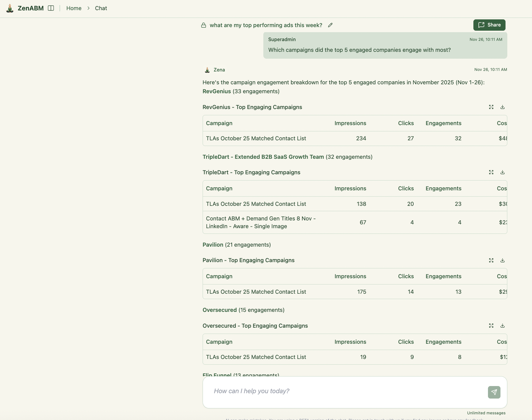Click the Share export icon
The image size is (532, 420).
click(481, 25)
